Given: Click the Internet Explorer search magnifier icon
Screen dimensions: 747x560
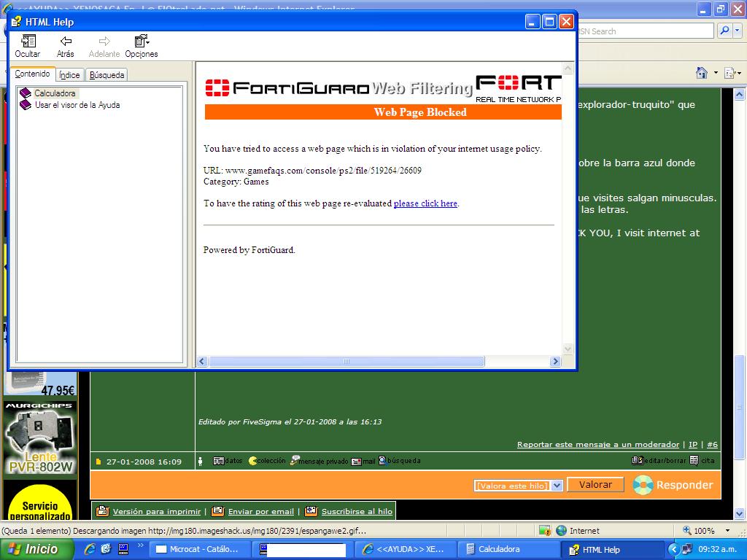Looking at the screenshot, I should (x=724, y=31).
